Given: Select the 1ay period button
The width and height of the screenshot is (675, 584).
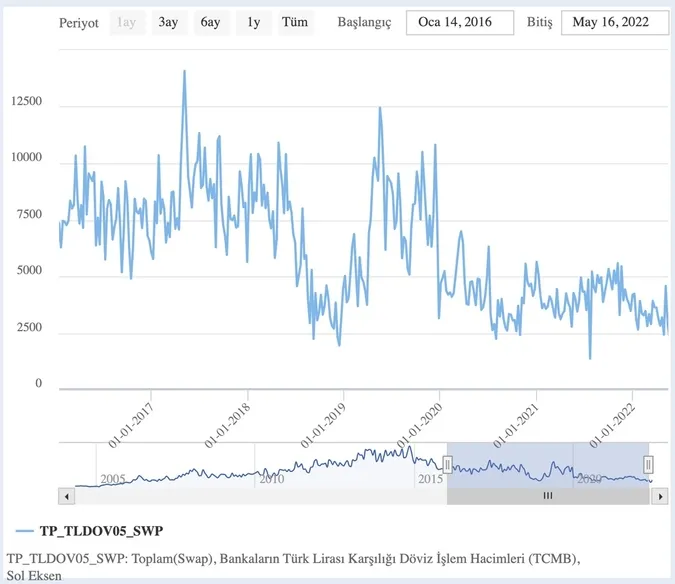Looking at the screenshot, I should tap(126, 23).
